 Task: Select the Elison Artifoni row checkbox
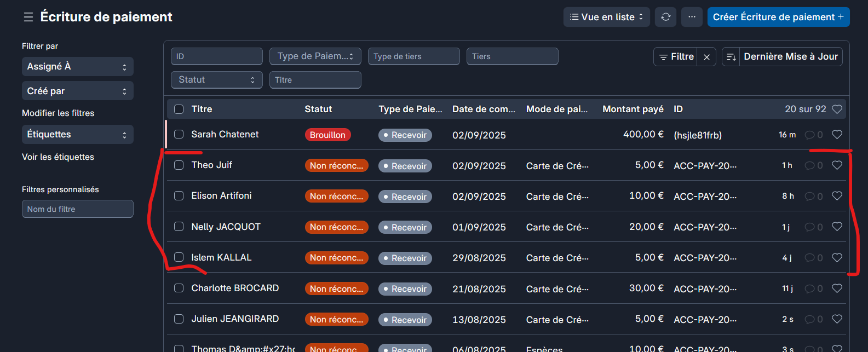point(179,196)
